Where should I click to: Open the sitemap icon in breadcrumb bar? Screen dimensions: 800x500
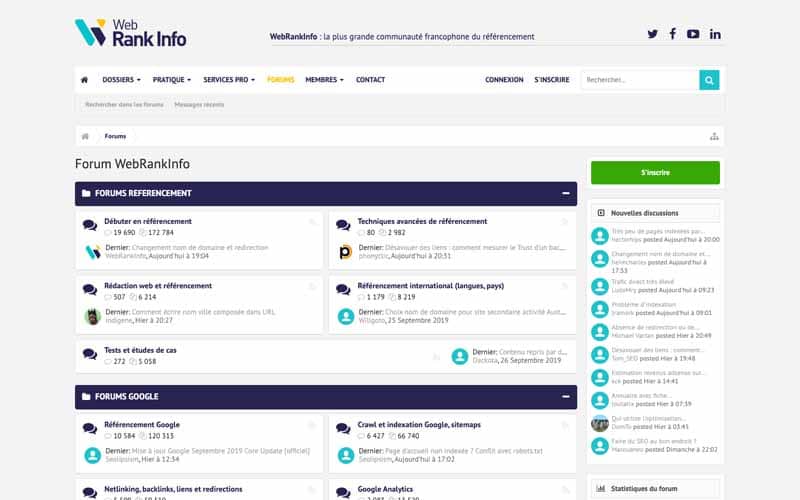tap(714, 136)
